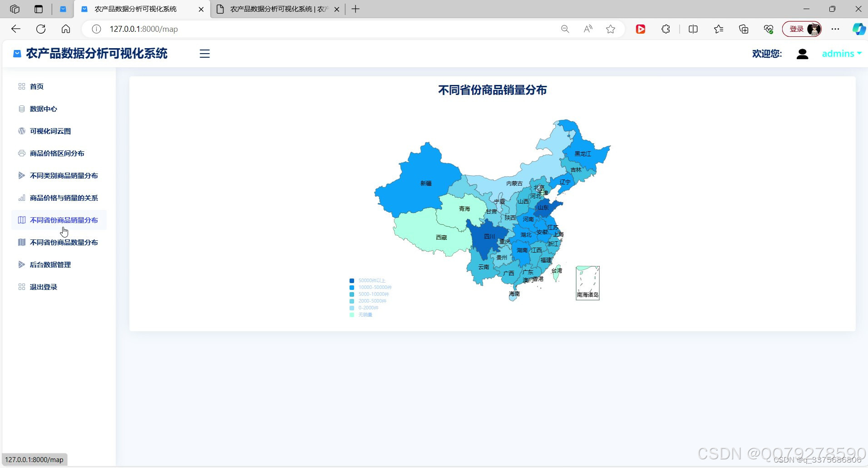This screenshot has width=868, height=468.
Task: Toggle the 10000-50000件 legend swatch
Action: click(x=352, y=288)
